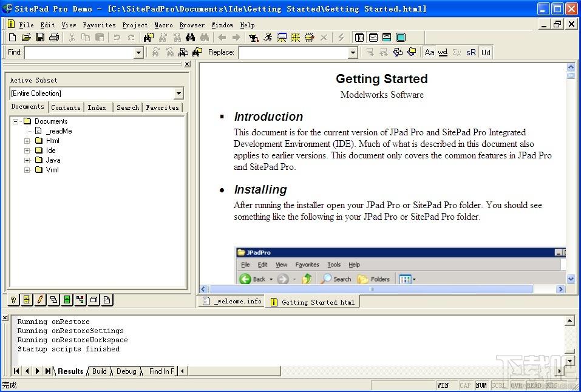This screenshot has height=392, width=581.
Task: Switch to the Build output tab
Action: 100,371
